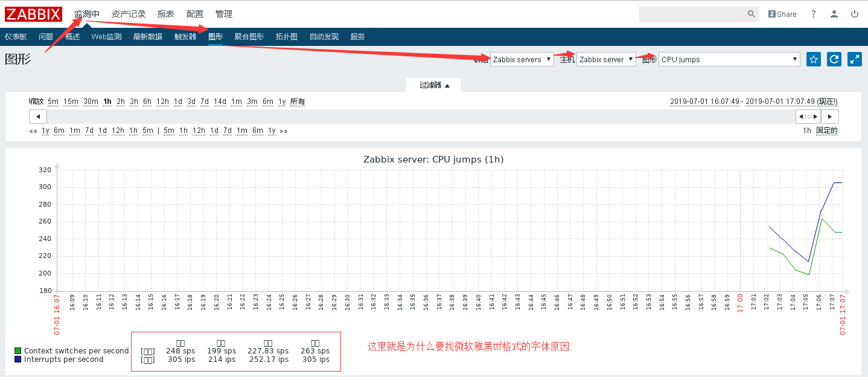Click the time scrollbar handle
This screenshot has width=868, height=377.
click(x=808, y=117)
